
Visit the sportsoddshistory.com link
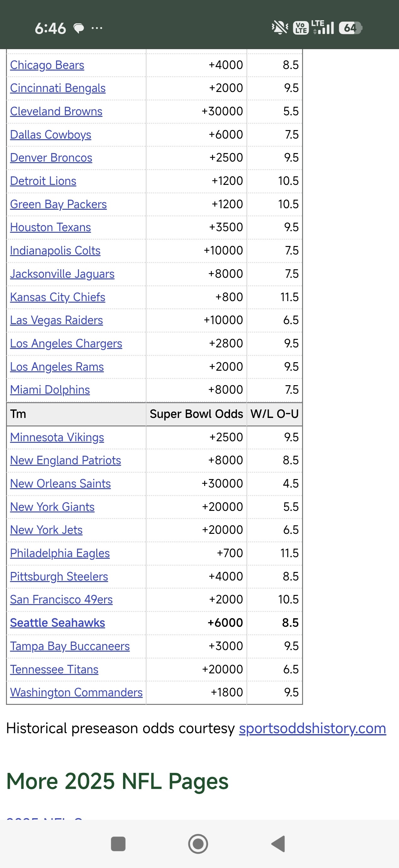[312, 728]
